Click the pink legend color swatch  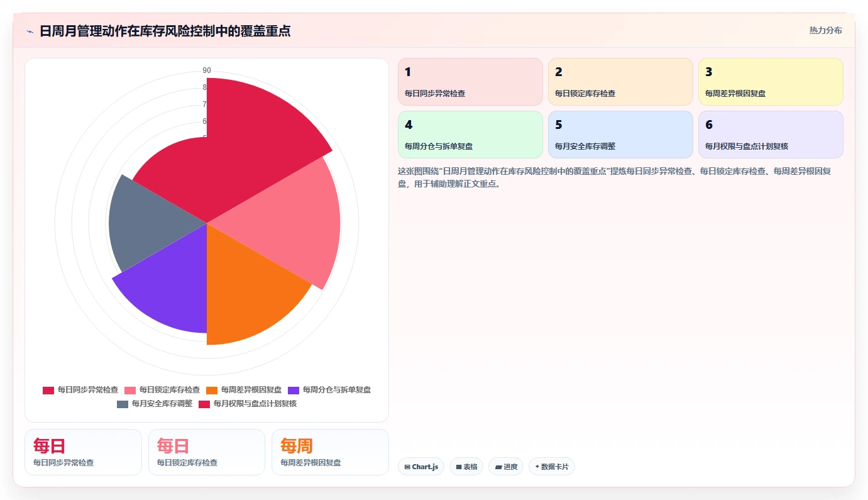(130, 391)
